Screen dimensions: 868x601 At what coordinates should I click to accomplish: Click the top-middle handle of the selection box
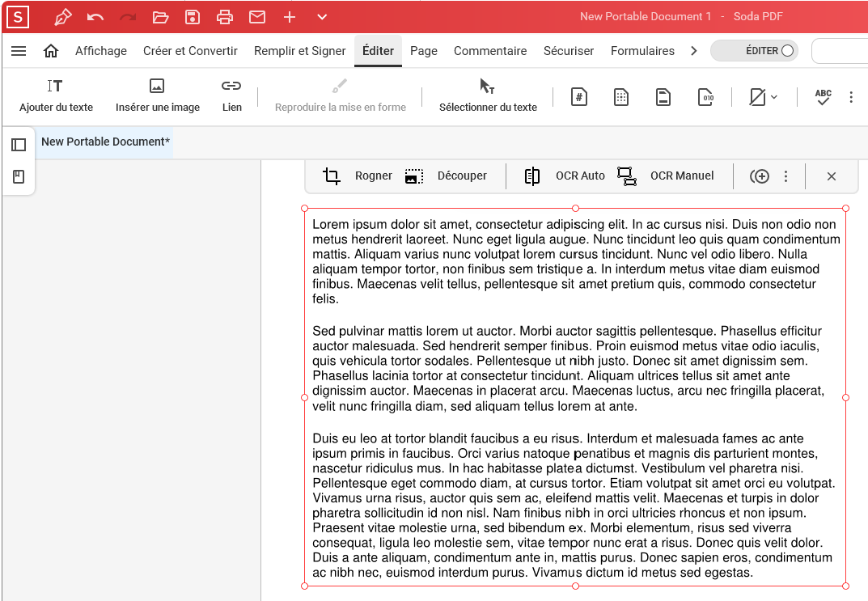576,208
